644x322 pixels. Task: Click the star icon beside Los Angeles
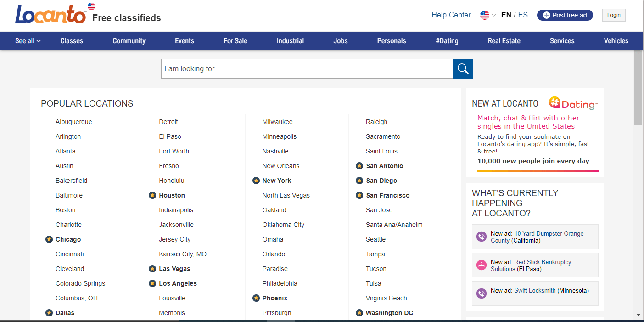click(x=152, y=283)
